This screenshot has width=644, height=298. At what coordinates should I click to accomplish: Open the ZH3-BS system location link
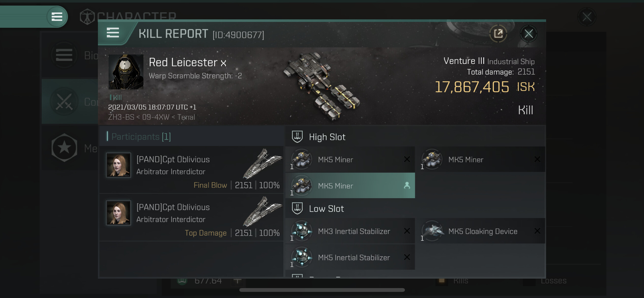tap(121, 117)
